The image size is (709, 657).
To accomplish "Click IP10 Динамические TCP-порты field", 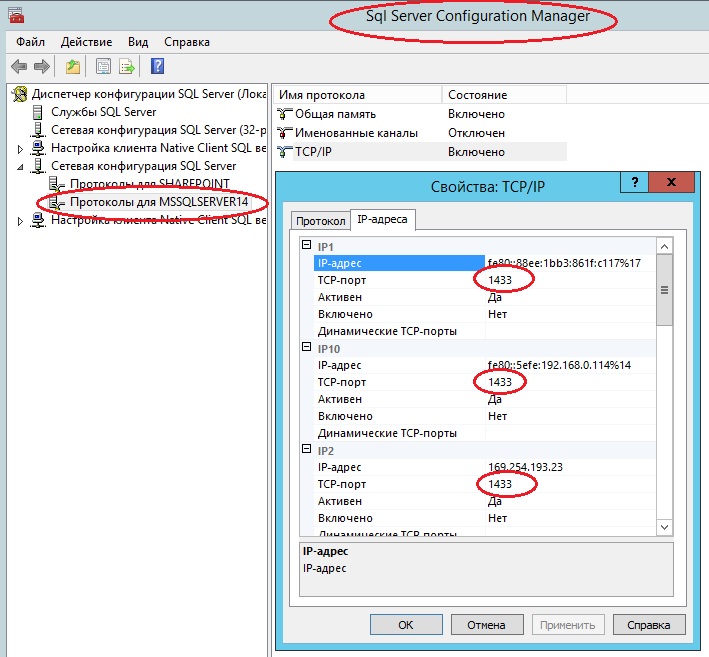I will click(570, 433).
